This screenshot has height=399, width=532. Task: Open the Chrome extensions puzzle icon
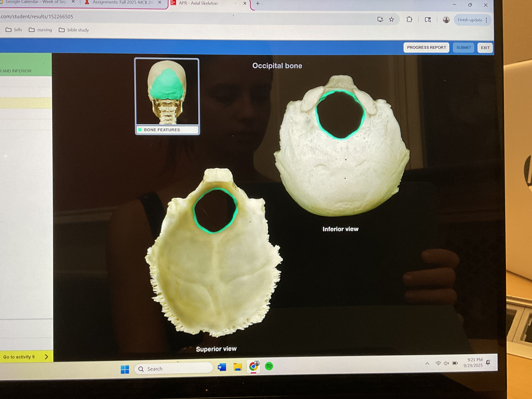[x=409, y=20]
